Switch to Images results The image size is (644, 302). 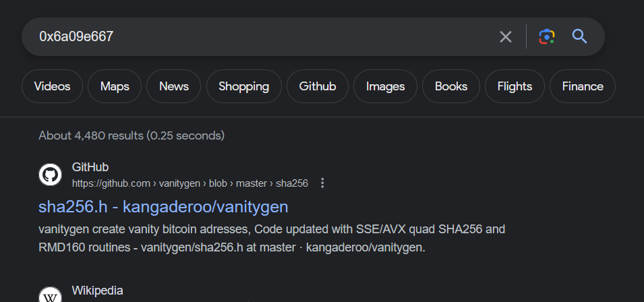pos(385,86)
